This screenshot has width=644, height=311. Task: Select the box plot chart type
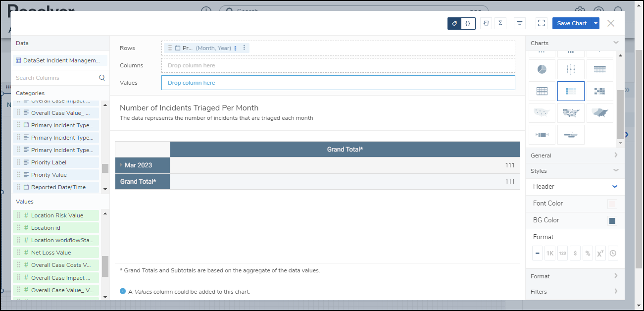tap(542, 135)
